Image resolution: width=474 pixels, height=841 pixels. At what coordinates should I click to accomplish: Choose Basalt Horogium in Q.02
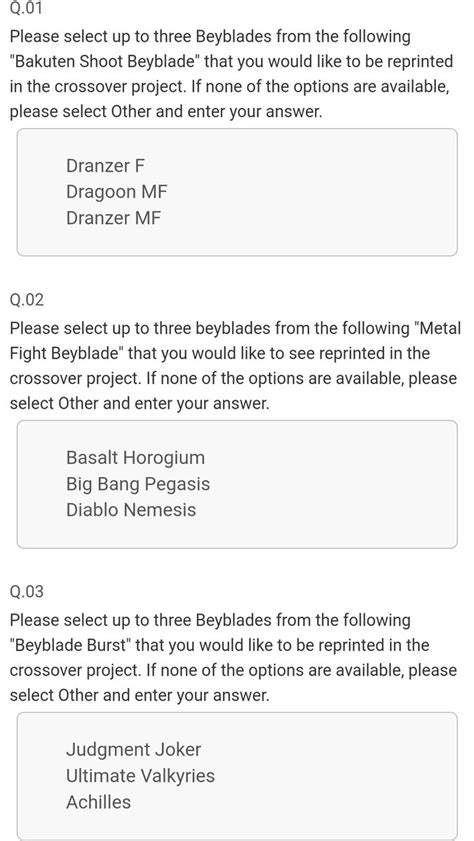pyautogui.click(x=135, y=458)
